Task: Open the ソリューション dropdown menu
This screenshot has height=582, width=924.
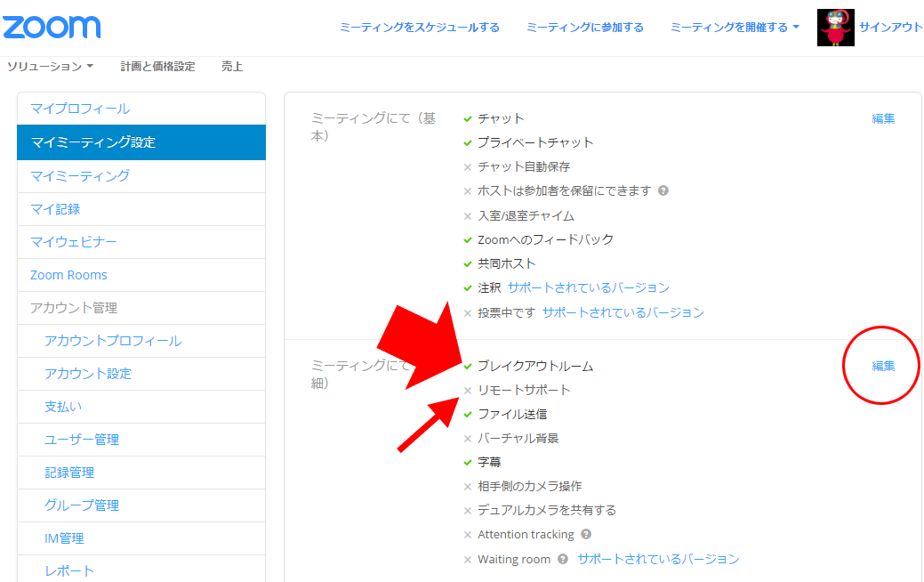Action: 50,67
